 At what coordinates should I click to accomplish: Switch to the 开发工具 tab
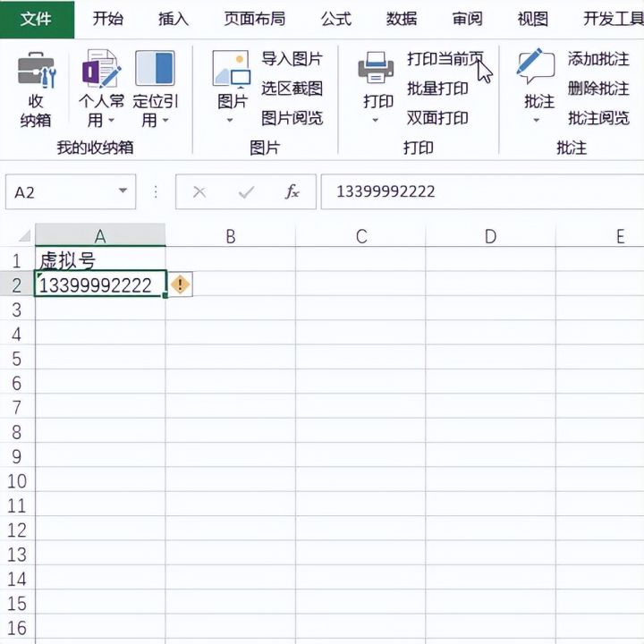pos(614,19)
